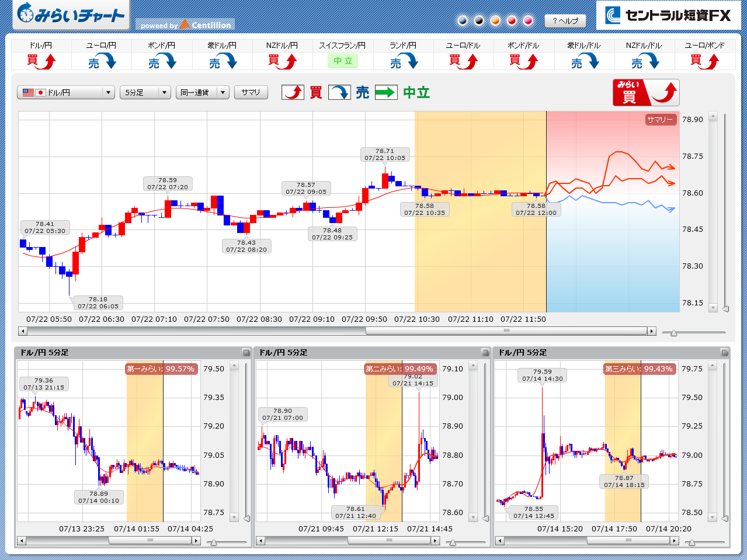Select the ユーロ/ドル currency pair tab
The height and width of the screenshot is (560, 747).
pyautogui.click(x=463, y=46)
